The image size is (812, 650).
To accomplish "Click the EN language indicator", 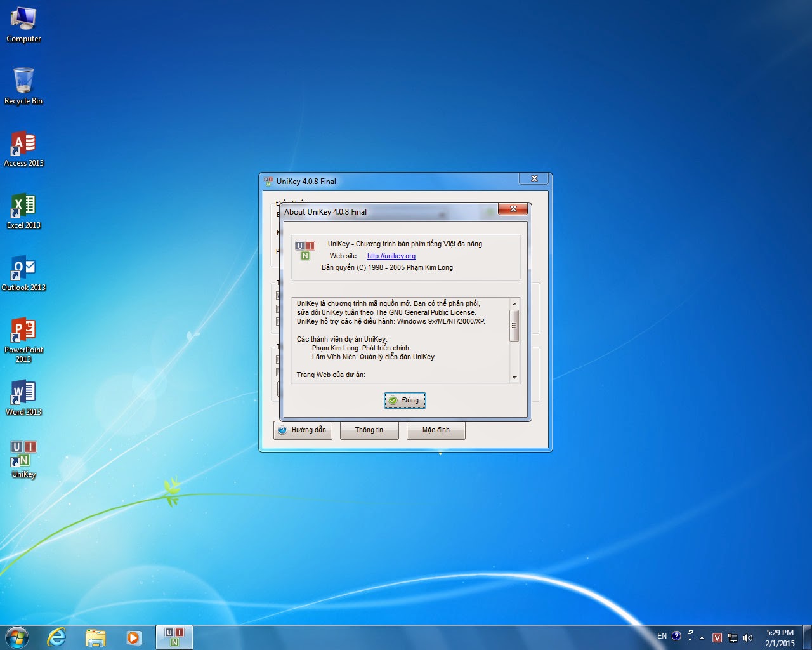I will (x=662, y=635).
